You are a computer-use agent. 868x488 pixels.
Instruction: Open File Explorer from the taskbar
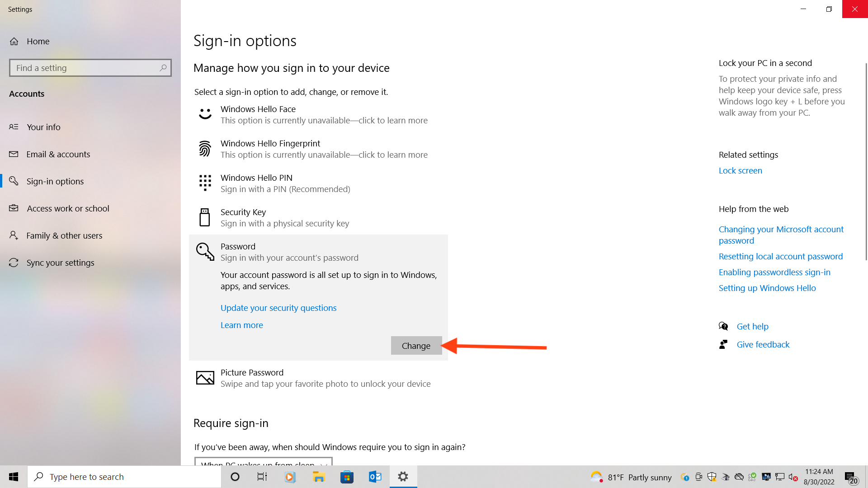319,477
